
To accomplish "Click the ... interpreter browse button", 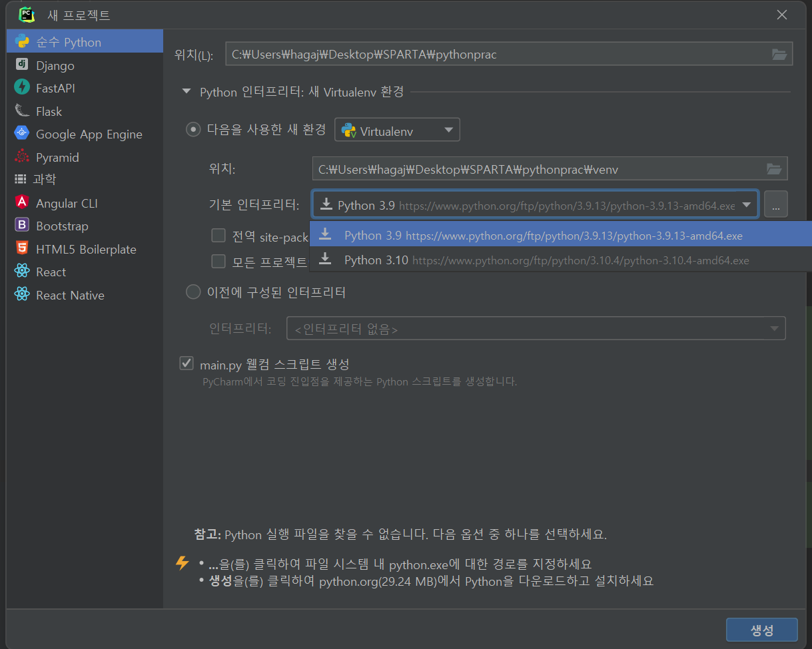I will pos(776,205).
